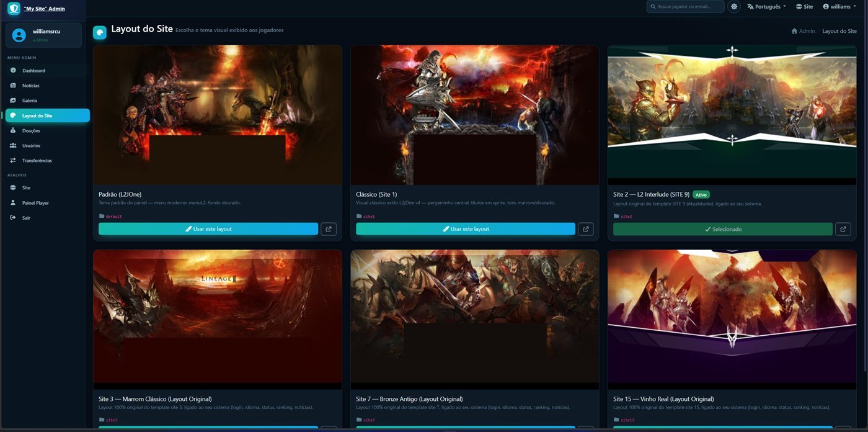Select Layout do Site menu item
The image size is (868, 432).
coord(48,115)
